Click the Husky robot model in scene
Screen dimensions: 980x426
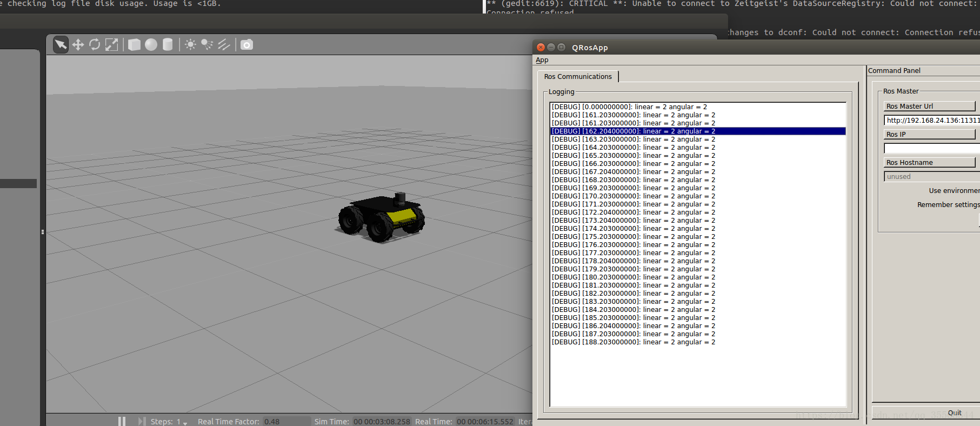pos(381,217)
